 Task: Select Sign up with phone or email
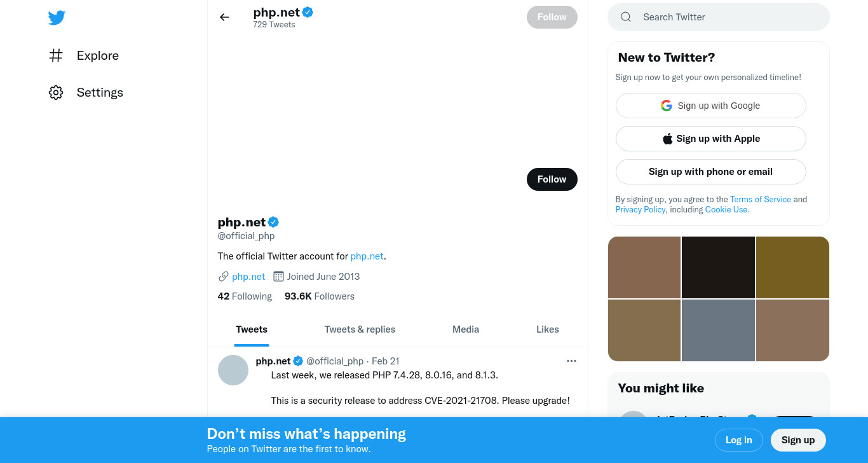(710, 172)
